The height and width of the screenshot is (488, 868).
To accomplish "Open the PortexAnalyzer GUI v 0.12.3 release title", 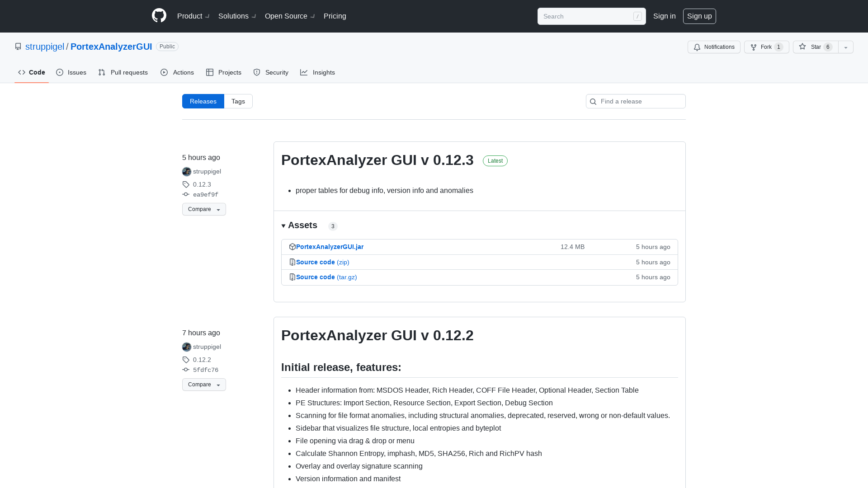I will (x=377, y=160).
